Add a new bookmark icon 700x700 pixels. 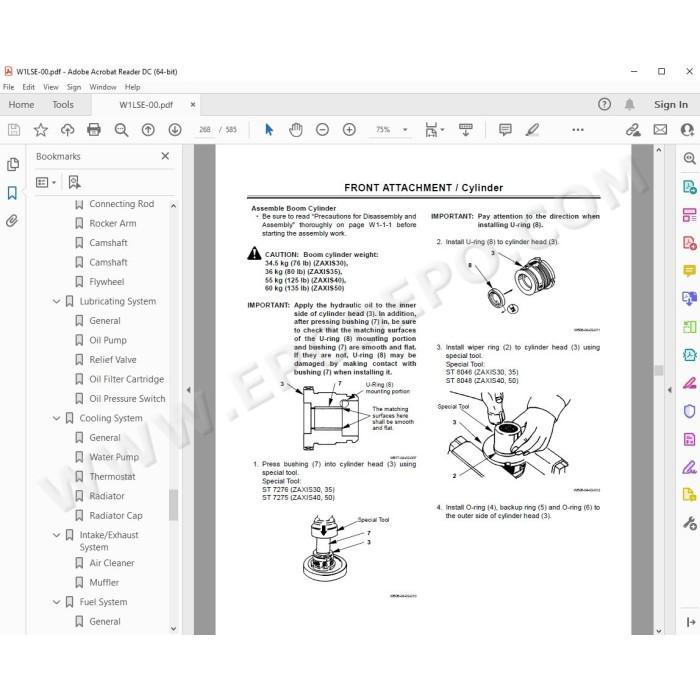point(74,182)
